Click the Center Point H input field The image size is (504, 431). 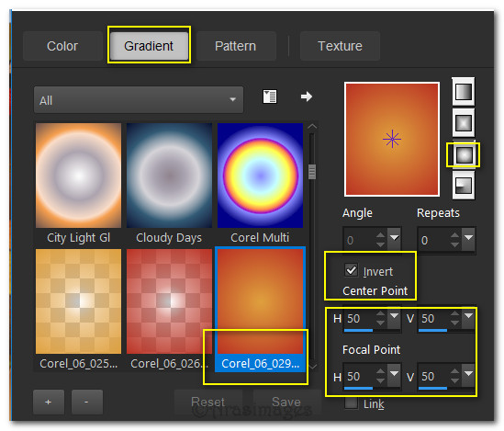pos(360,319)
